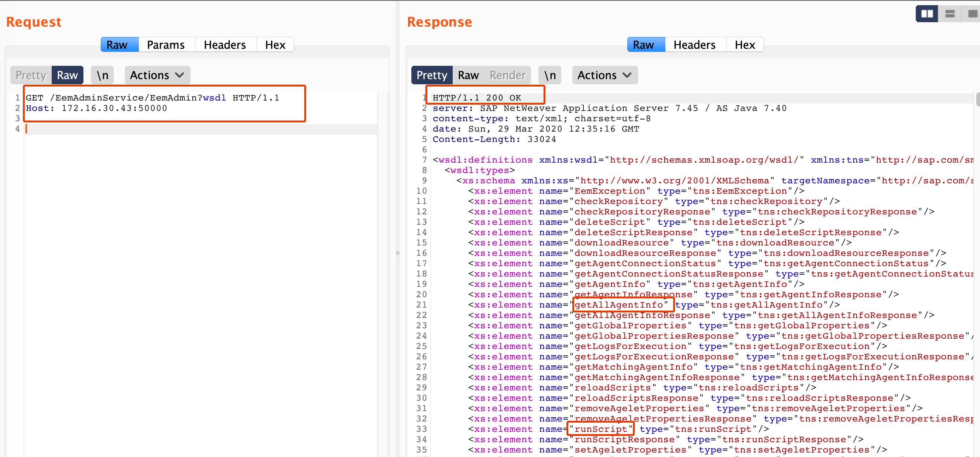This screenshot has width=980, height=457.
Task: Open the request Headers tab
Action: click(x=225, y=45)
